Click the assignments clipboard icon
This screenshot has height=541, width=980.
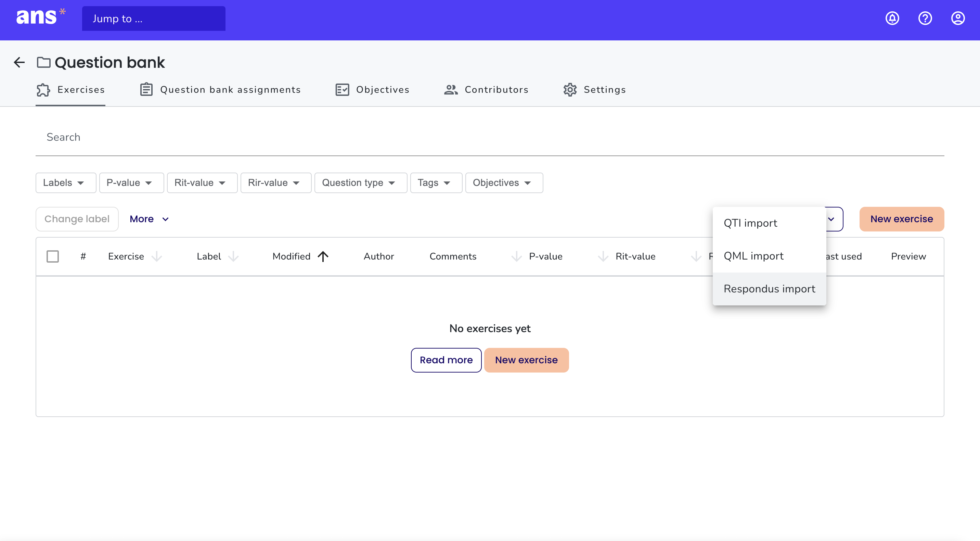coord(146,90)
